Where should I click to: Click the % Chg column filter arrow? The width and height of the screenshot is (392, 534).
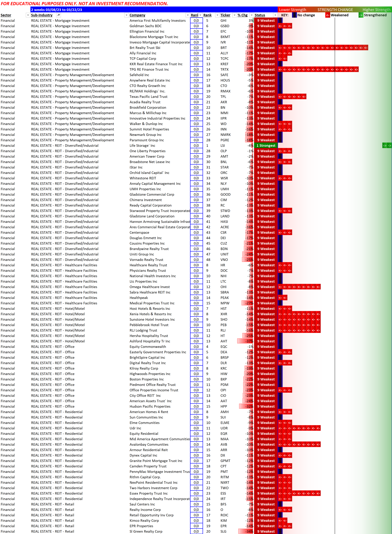(x=252, y=15)
